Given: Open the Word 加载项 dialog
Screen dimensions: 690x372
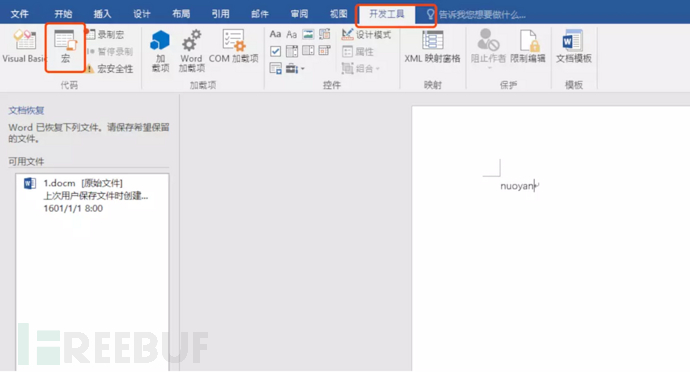Looking at the screenshot, I should pyautogui.click(x=191, y=51).
